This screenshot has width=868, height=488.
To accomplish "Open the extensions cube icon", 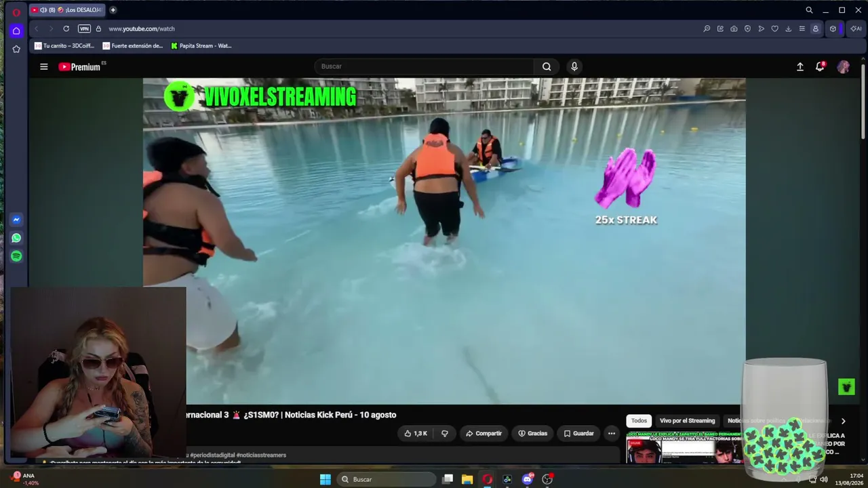I will click(x=833, y=28).
